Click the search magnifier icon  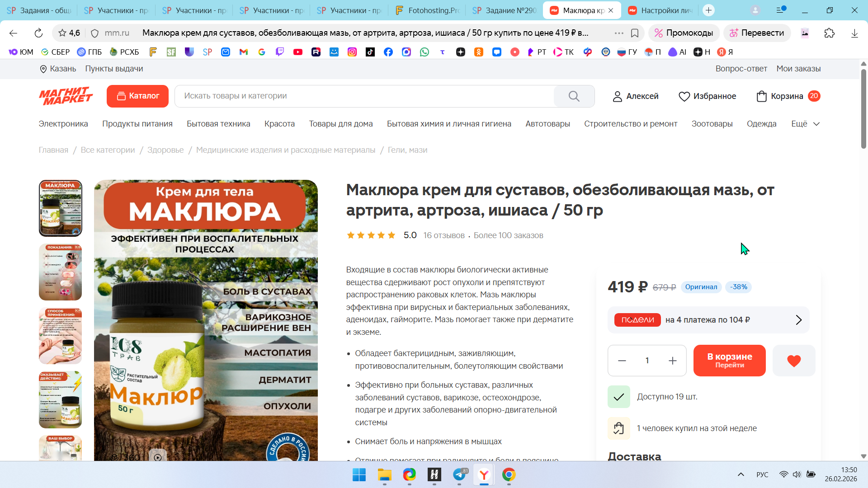[574, 96]
